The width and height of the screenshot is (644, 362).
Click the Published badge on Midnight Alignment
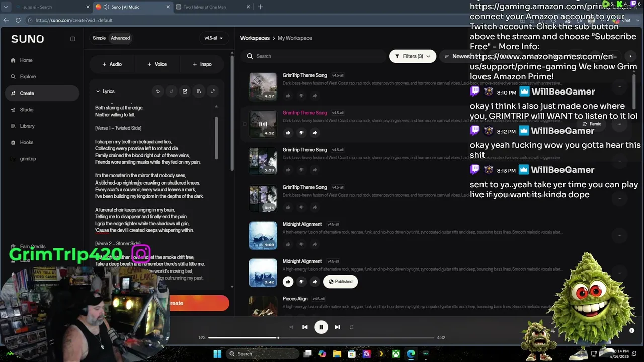click(x=341, y=282)
